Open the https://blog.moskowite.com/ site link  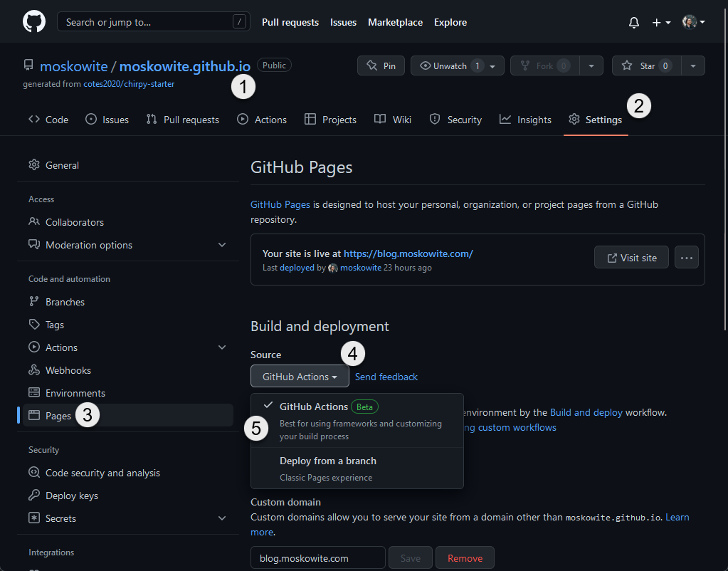tap(408, 253)
